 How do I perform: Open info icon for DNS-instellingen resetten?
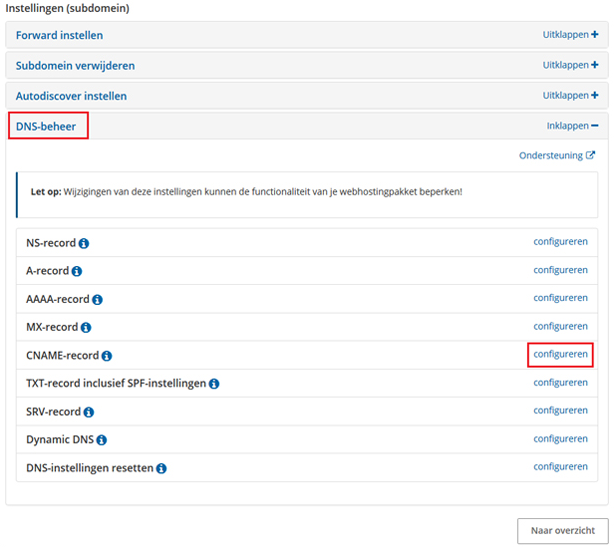161,467
